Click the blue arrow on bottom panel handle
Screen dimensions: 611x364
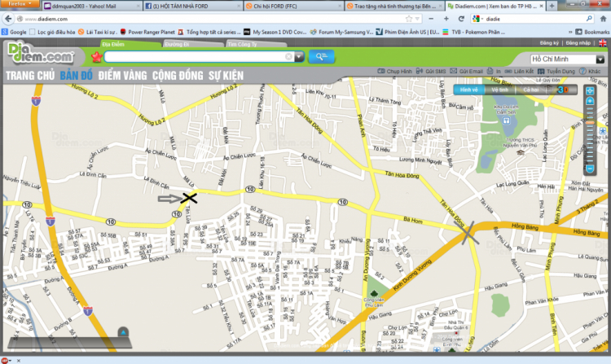(123, 332)
